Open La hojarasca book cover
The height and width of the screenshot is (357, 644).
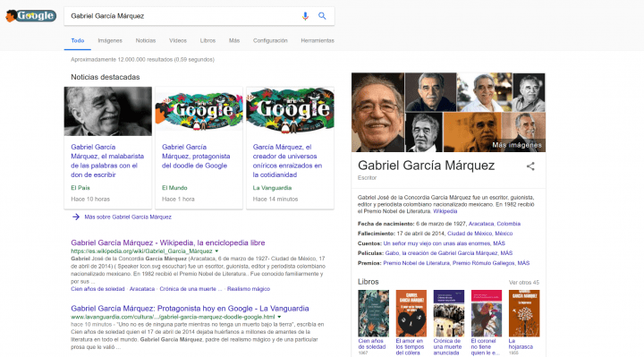(524, 313)
